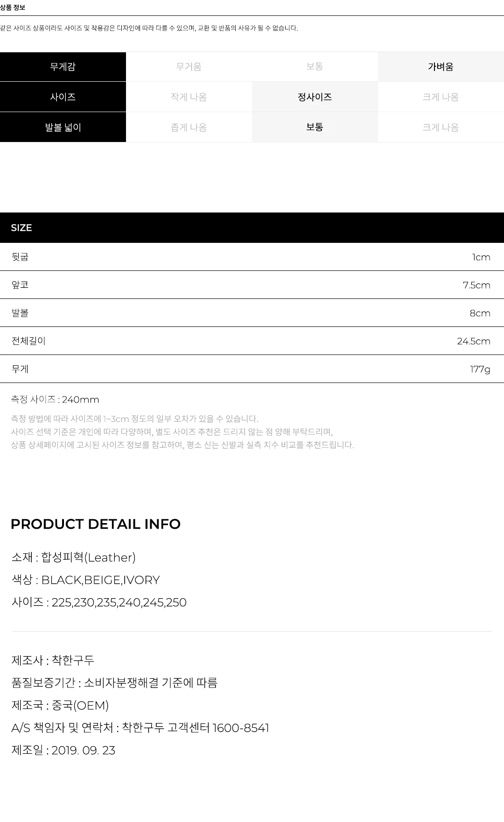This screenshot has width=504, height=822.
Task: Click the 발볼 넓이 row label
Action: [x=63, y=127]
